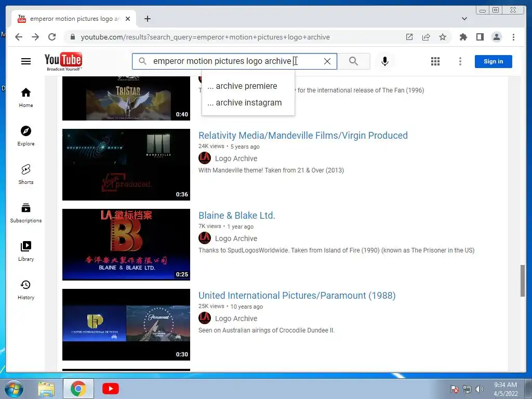This screenshot has height=399, width=532.
Task: Open the YouTube hamburger guide menu
Action: coord(26,61)
